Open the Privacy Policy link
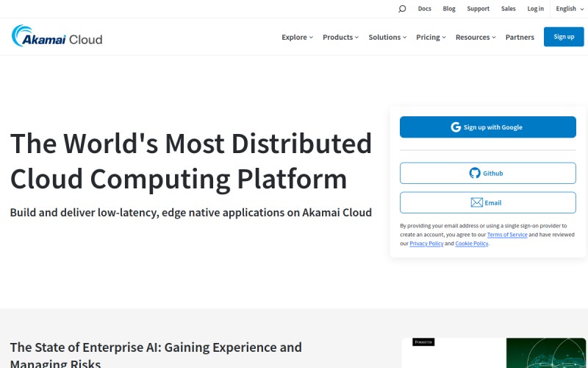588x368 pixels. [426, 244]
